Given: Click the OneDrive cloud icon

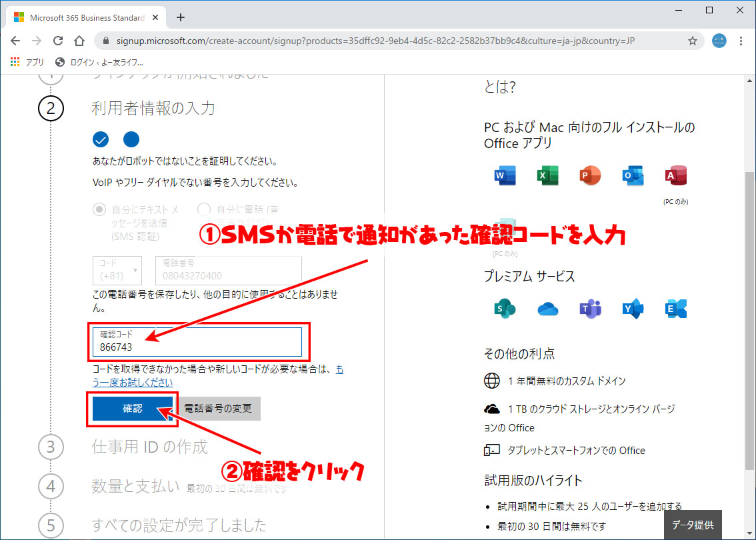Looking at the screenshot, I should coord(548,309).
